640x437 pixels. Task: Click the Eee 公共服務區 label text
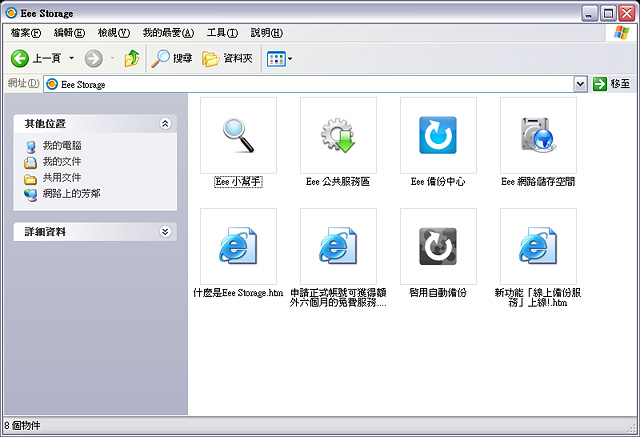(338, 182)
